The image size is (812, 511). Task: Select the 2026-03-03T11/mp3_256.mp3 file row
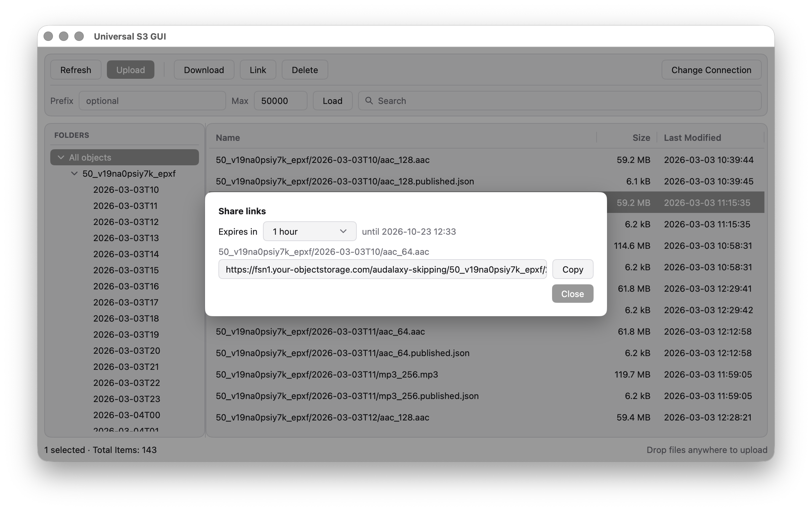click(487, 374)
